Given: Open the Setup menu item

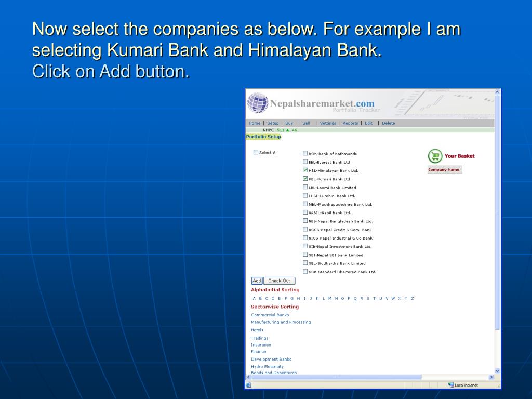Looking at the screenshot, I should 273,123.
